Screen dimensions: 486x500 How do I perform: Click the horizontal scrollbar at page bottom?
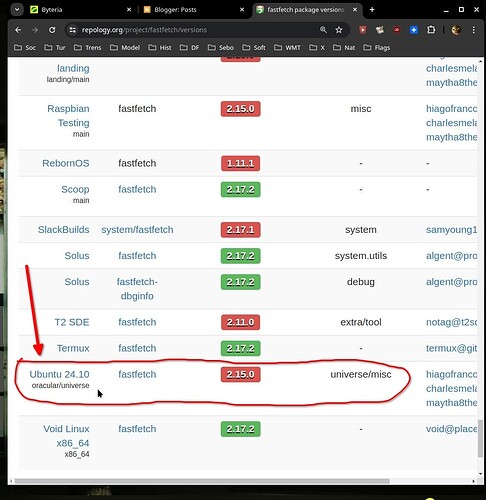pos(202,481)
